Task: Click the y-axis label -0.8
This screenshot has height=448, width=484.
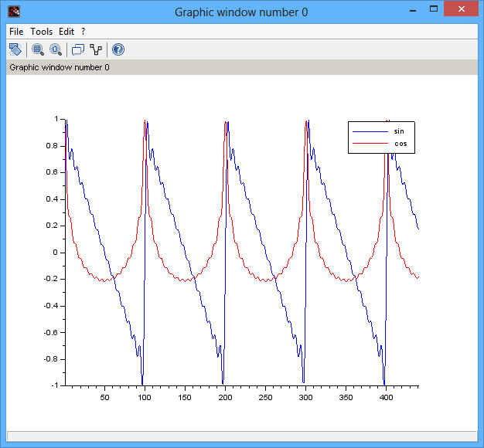Action: 51,359
